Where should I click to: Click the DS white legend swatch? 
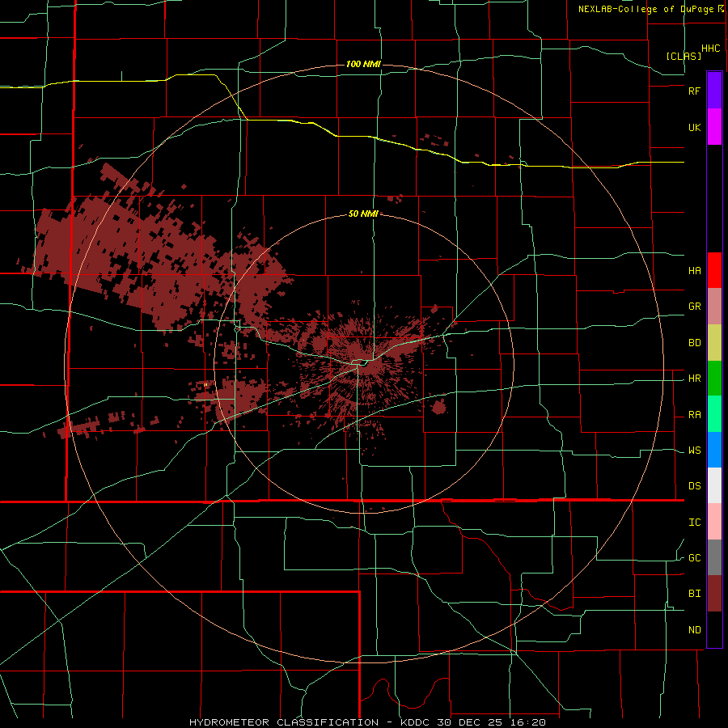(714, 485)
